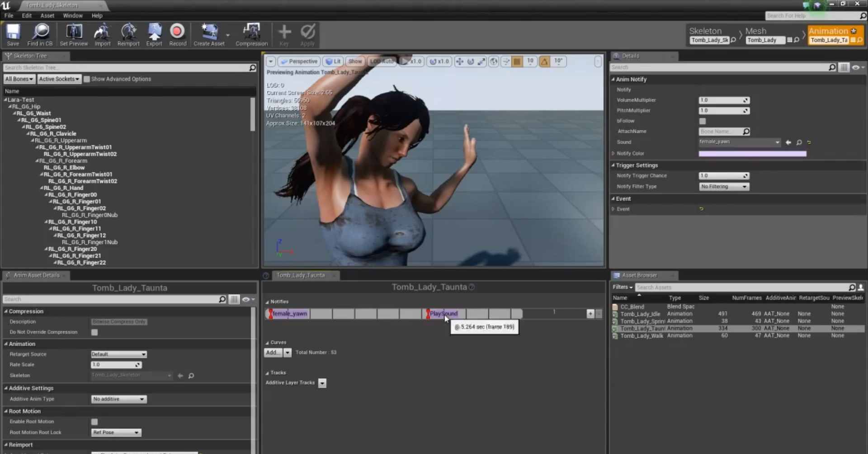
Task: Click user icon next to Asset Browser search
Action: click(861, 288)
